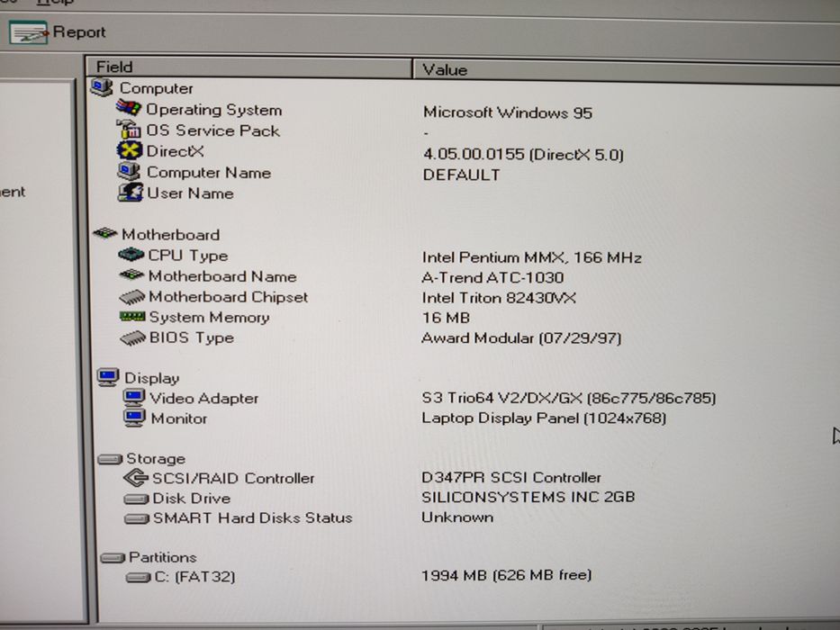The image size is (840, 630).
Task: Select the 'Motherboard' section heading text
Action: [x=170, y=235]
